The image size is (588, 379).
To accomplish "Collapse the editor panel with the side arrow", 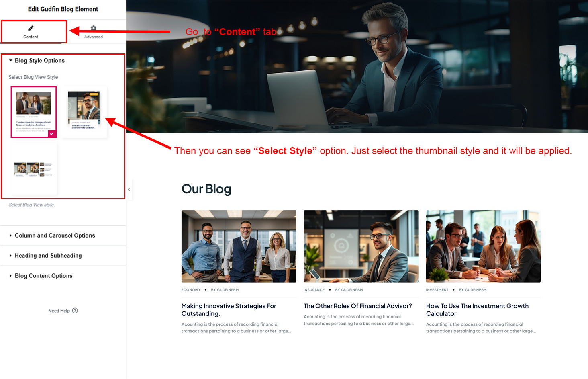I will click(x=129, y=189).
